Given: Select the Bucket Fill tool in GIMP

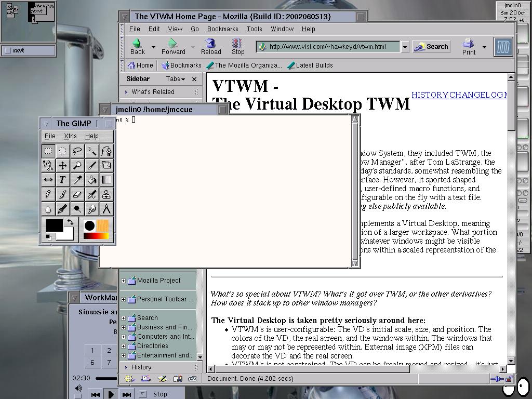Looking at the screenshot, I should pyautogui.click(x=92, y=180).
